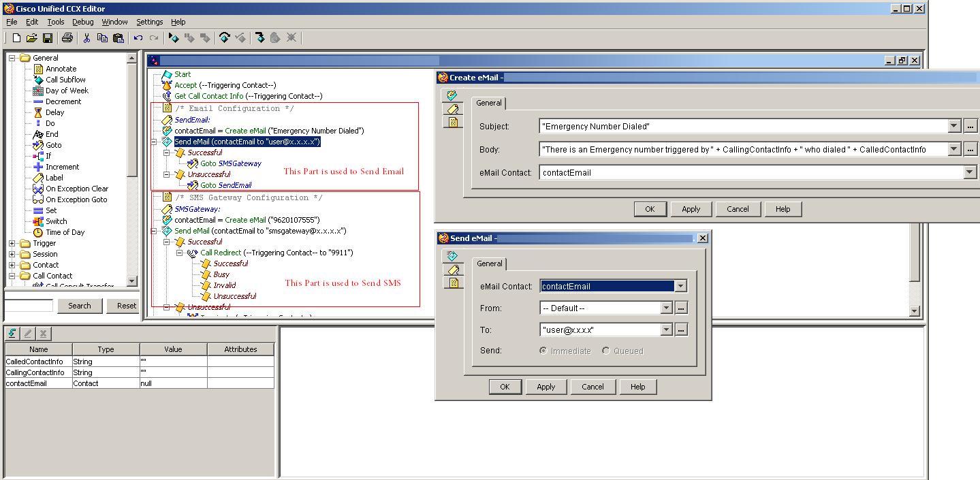The width and height of the screenshot is (980, 480).
Task: Expand the Session folder in palette
Action: pos(12,254)
